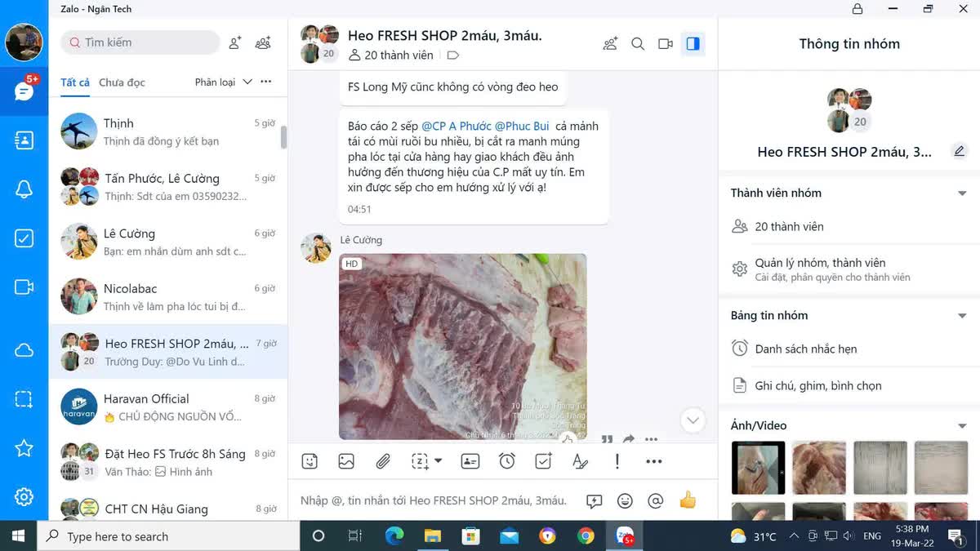Select the Tất cả tab
Screen dimensions: 980x551
point(75,82)
